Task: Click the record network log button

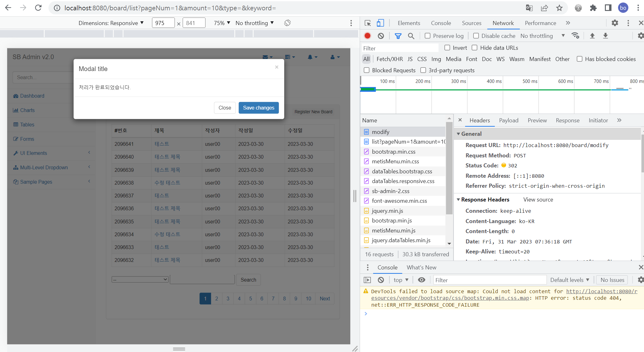Action: pos(368,36)
